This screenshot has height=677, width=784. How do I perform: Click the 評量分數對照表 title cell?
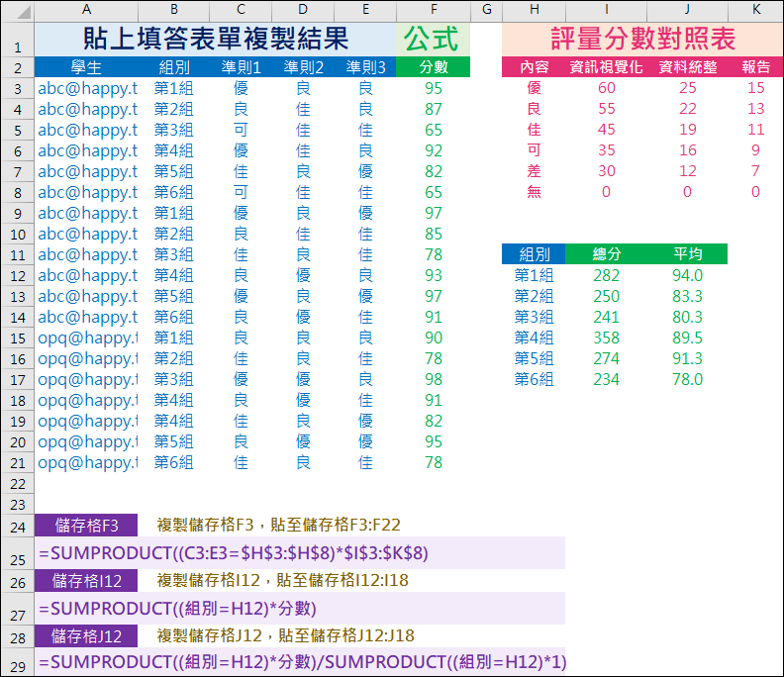point(642,40)
